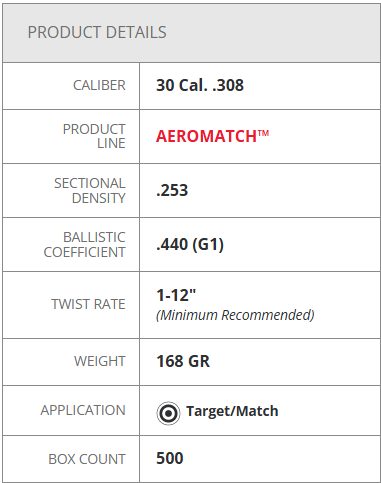Click the Ballistic Coefficient label
The image size is (381, 483).
pyautogui.click(x=85, y=245)
